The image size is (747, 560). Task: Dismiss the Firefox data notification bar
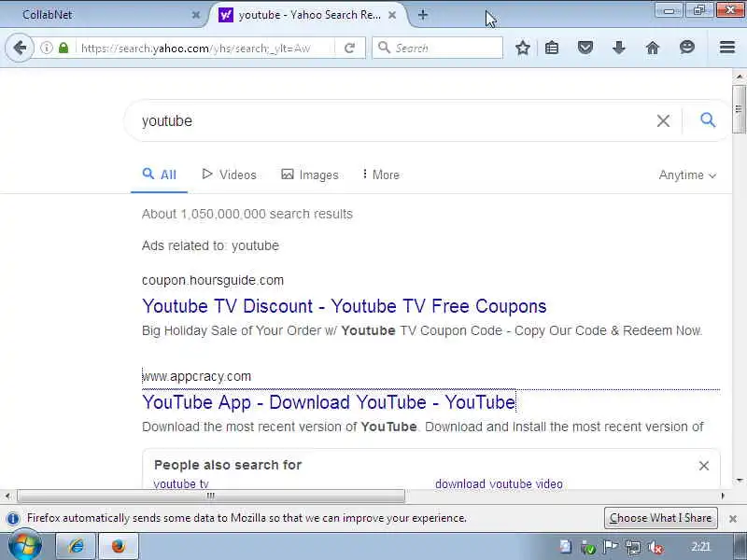click(733, 518)
